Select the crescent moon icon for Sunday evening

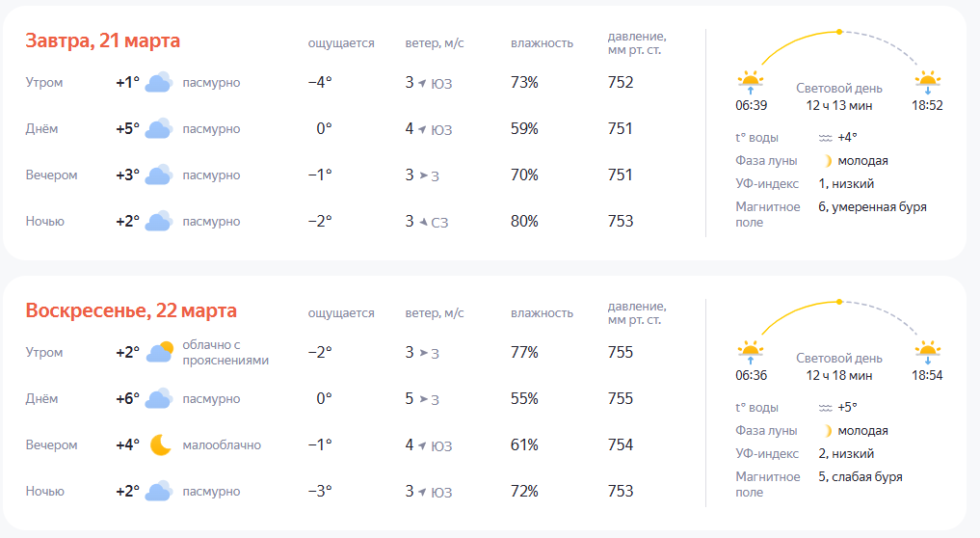tap(161, 445)
